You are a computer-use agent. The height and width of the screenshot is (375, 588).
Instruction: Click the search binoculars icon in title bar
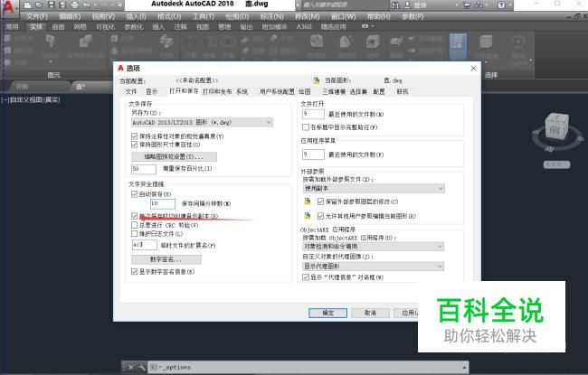[395, 5]
